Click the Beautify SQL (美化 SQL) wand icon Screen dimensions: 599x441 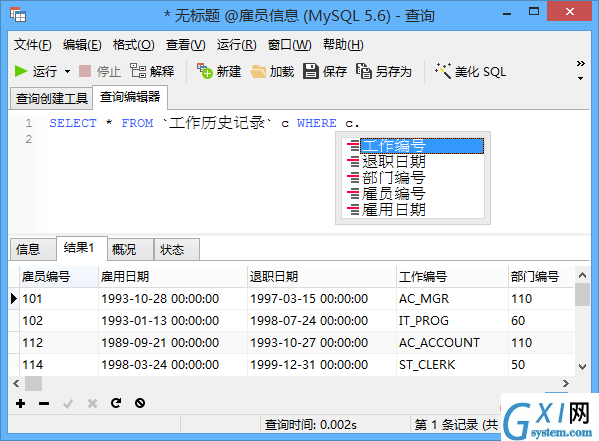click(x=443, y=71)
